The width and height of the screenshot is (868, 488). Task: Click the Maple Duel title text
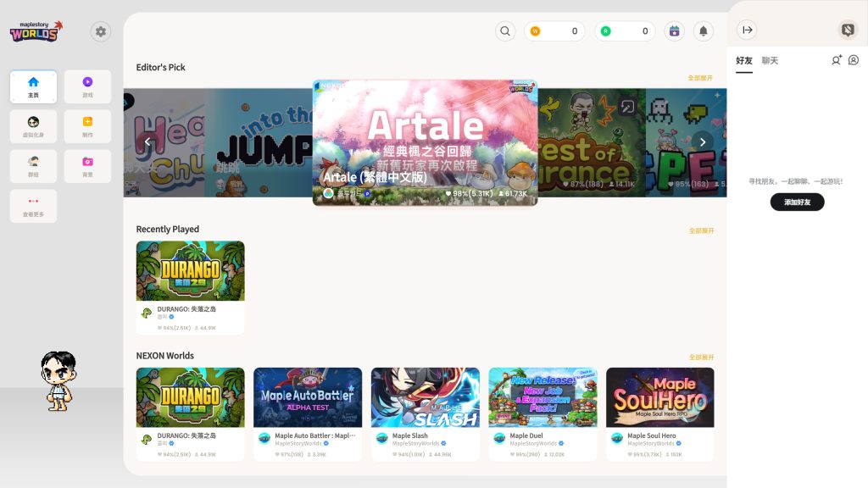pyautogui.click(x=526, y=435)
